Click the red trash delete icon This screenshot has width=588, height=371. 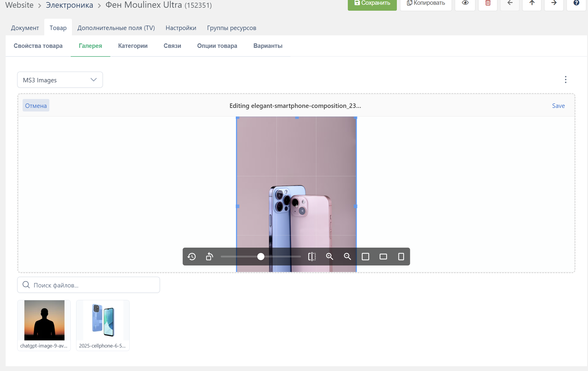(488, 3)
